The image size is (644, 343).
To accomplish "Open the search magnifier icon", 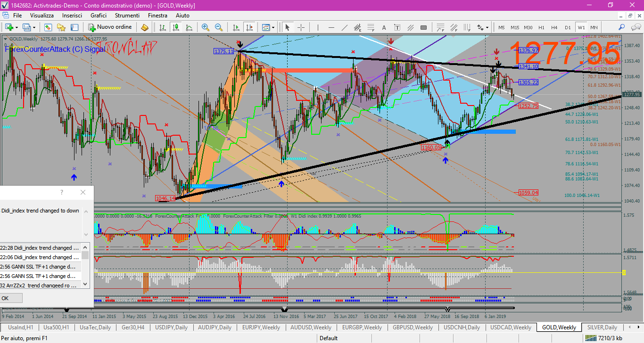I will coord(622,27).
